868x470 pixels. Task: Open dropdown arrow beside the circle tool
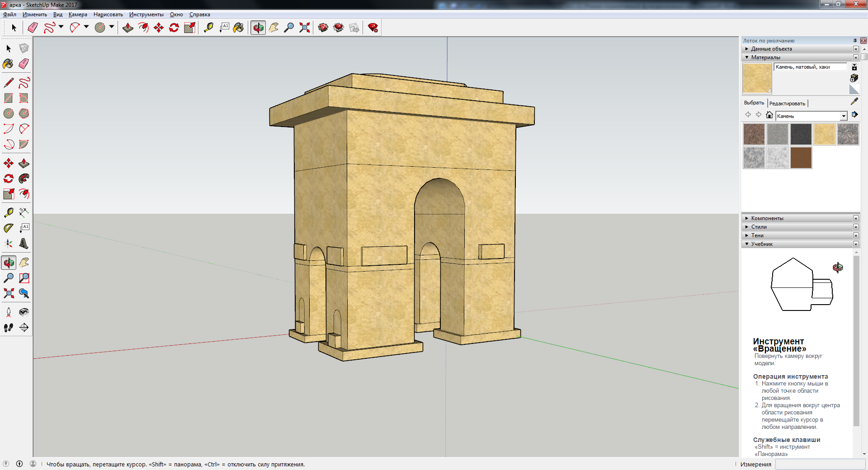pos(112,27)
